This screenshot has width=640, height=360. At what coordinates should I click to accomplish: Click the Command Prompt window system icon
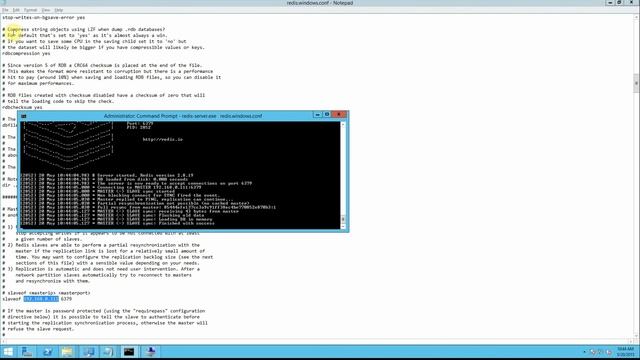pyautogui.click(x=24, y=116)
